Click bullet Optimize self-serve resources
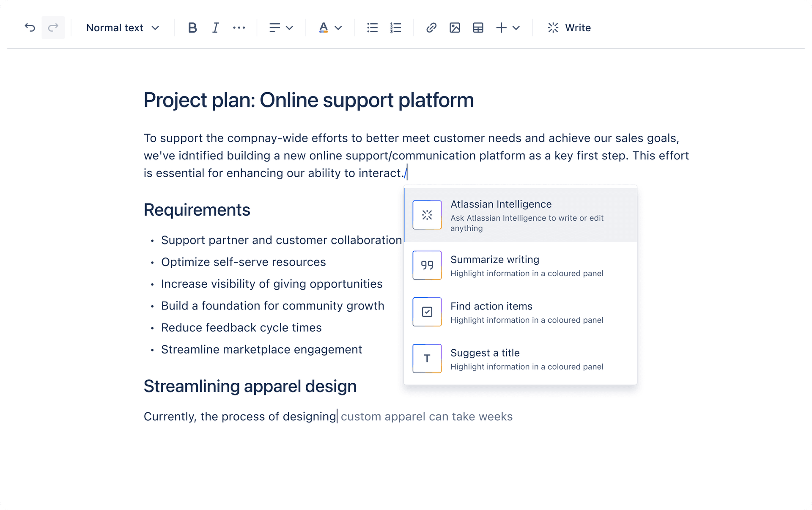This screenshot has height=510, width=812. click(244, 262)
